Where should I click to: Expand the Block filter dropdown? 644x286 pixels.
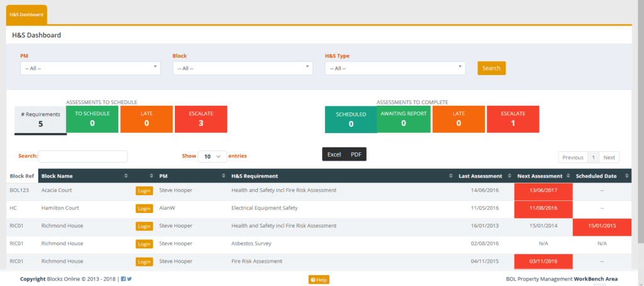(242, 68)
